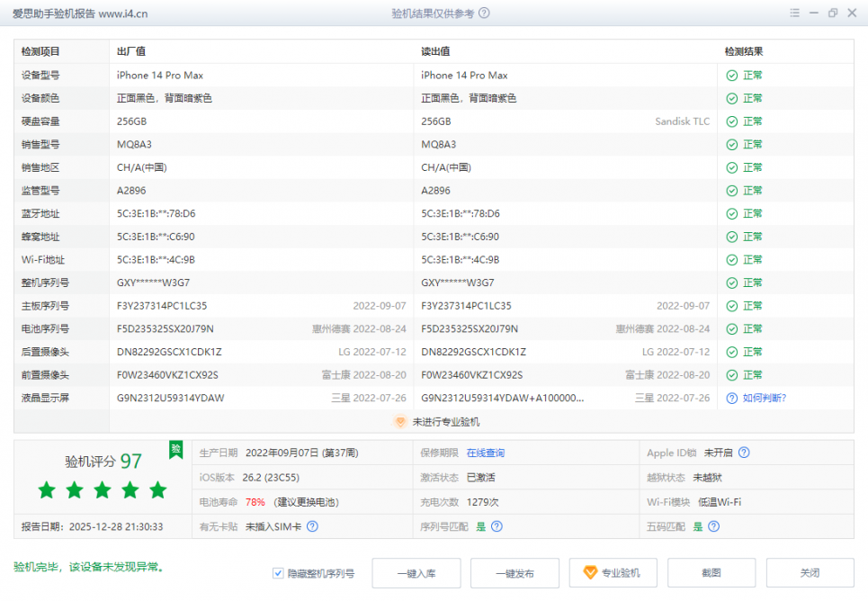
Task: Click the help icon beside 五码匹配
Action: [715, 526]
